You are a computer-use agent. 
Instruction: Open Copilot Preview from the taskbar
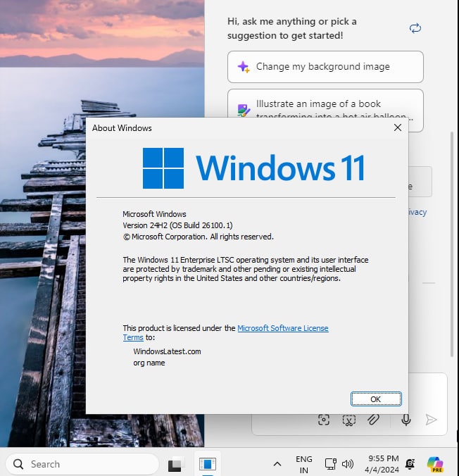pyautogui.click(x=435, y=464)
